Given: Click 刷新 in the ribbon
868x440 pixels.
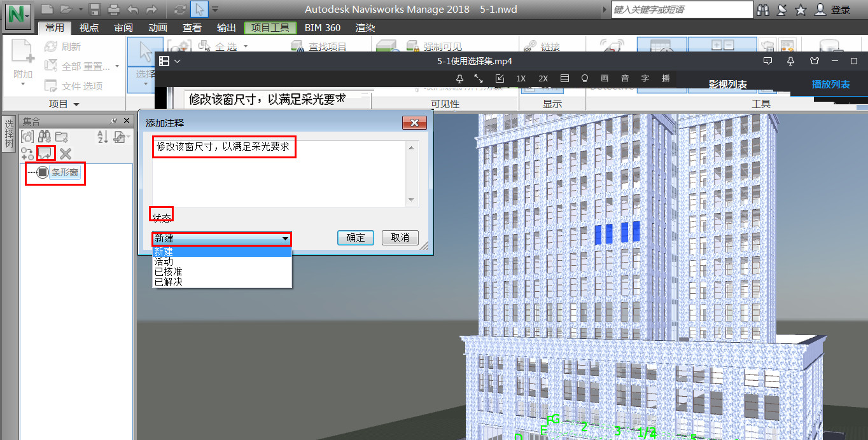Looking at the screenshot, I should point(63,46).
